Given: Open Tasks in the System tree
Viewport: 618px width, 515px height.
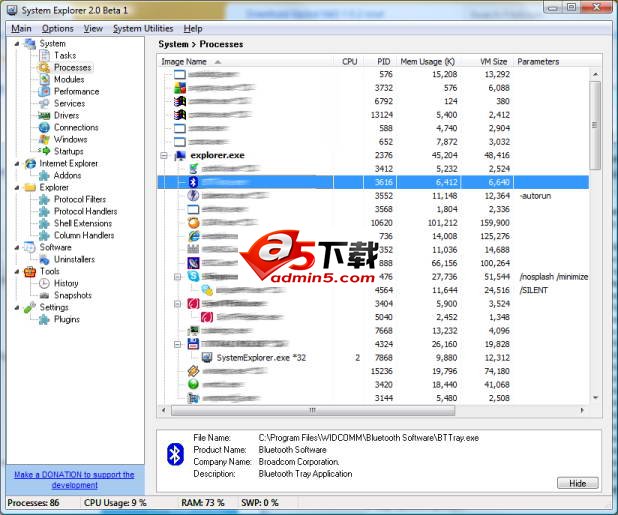Looking at the screenshot, I should tap(65, 56).
